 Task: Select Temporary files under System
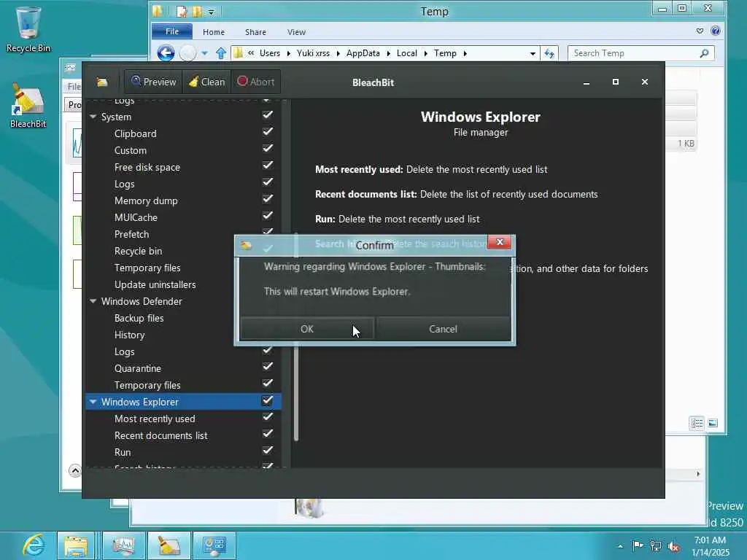(x=147, y=268)
